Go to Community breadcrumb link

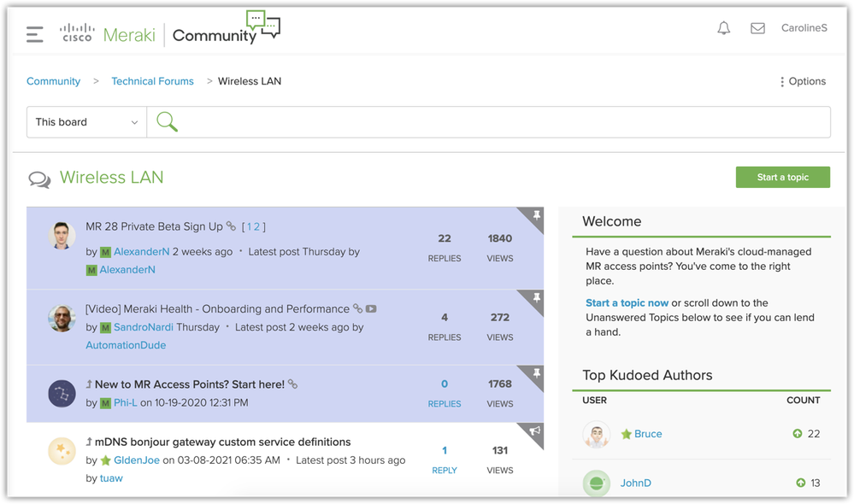click(x=53, y=81)
